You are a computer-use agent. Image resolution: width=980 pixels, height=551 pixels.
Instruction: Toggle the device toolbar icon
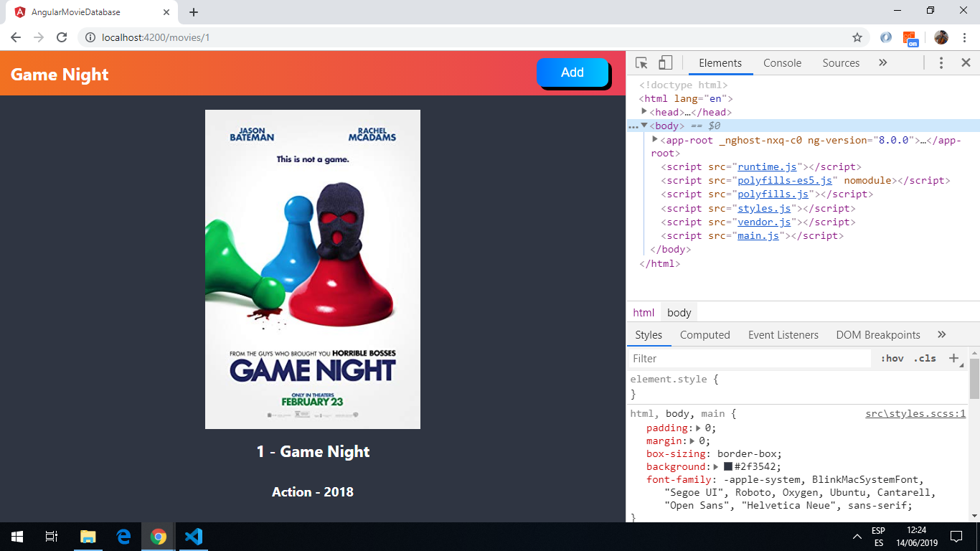[x=666, y=63]
